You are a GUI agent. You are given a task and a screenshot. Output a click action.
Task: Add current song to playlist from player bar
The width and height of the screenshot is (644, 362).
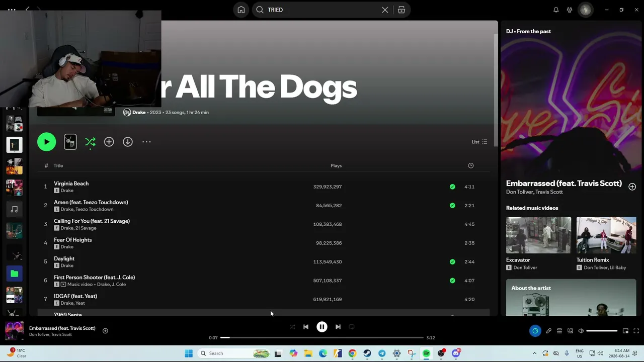coord(105,331)
